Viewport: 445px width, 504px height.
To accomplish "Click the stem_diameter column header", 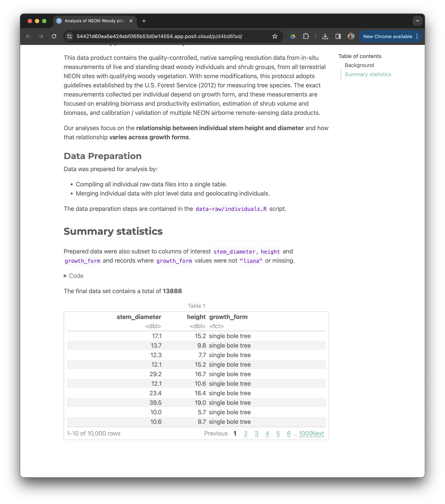I will (x=139, y=317).
